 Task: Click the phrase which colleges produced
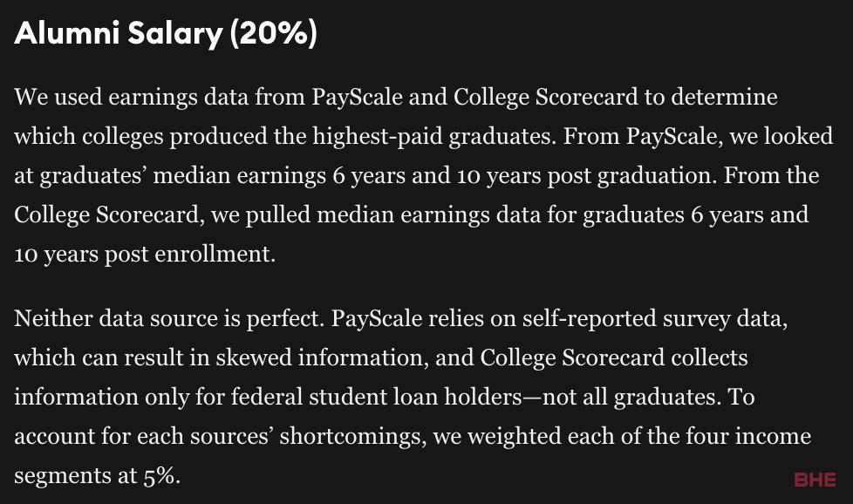tap(141, 137)
